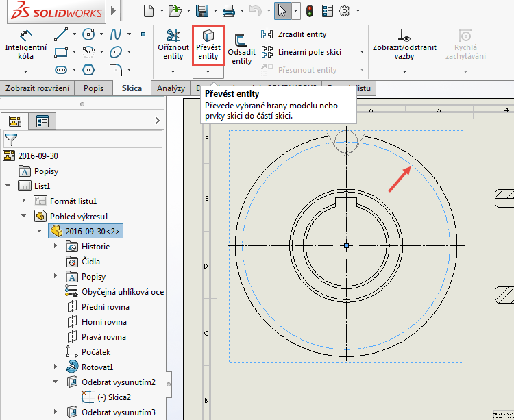Viewport: 514px width, 420px height.
Task: Select the Ellipse sketch tool
Action: pos(116,52)
